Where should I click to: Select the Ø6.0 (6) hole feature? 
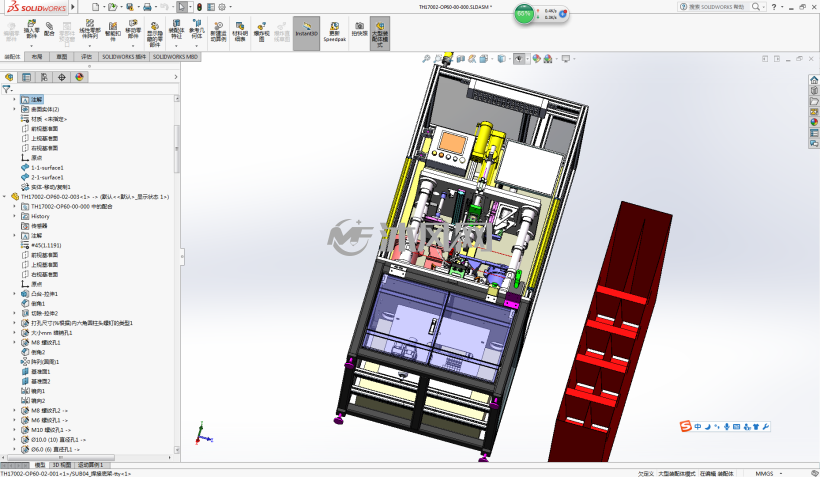click(x=50, y=449)
